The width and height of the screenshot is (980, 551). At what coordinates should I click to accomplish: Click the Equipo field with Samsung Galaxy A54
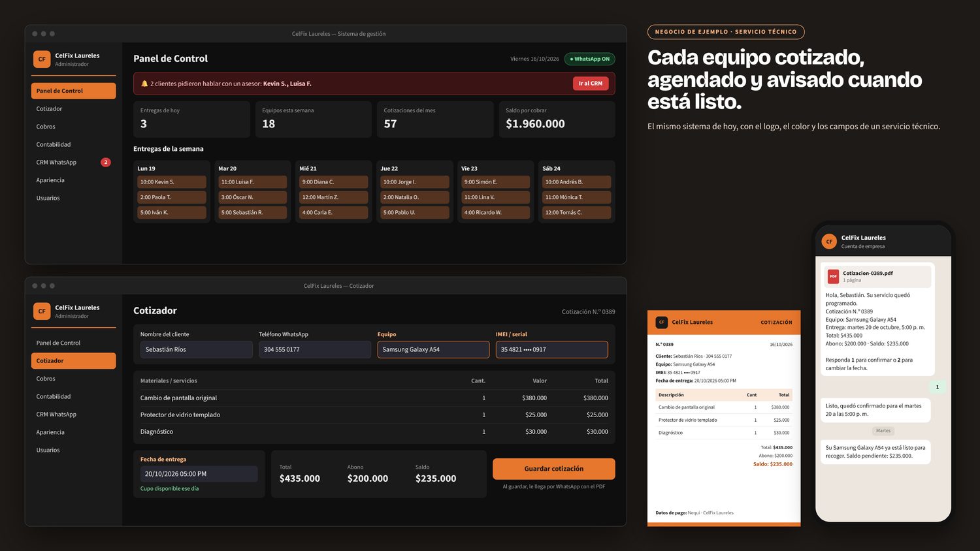pos(433,350)
